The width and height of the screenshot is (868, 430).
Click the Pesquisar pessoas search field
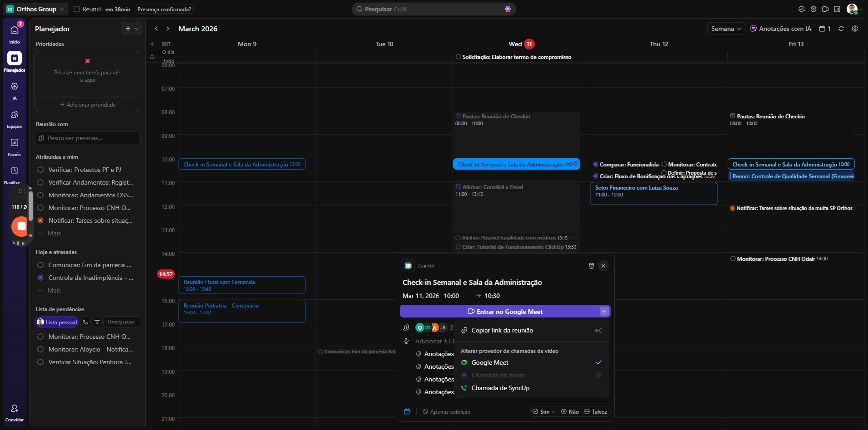click(x=88, y=138)
